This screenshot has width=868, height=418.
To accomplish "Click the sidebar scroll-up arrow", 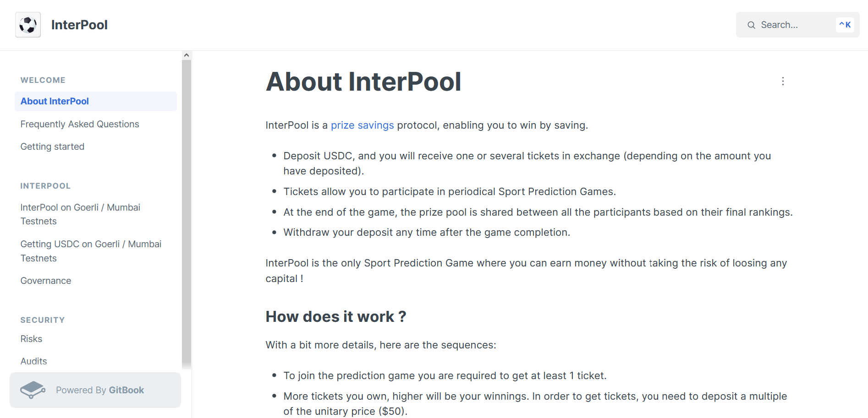I will tap(186, 55).
